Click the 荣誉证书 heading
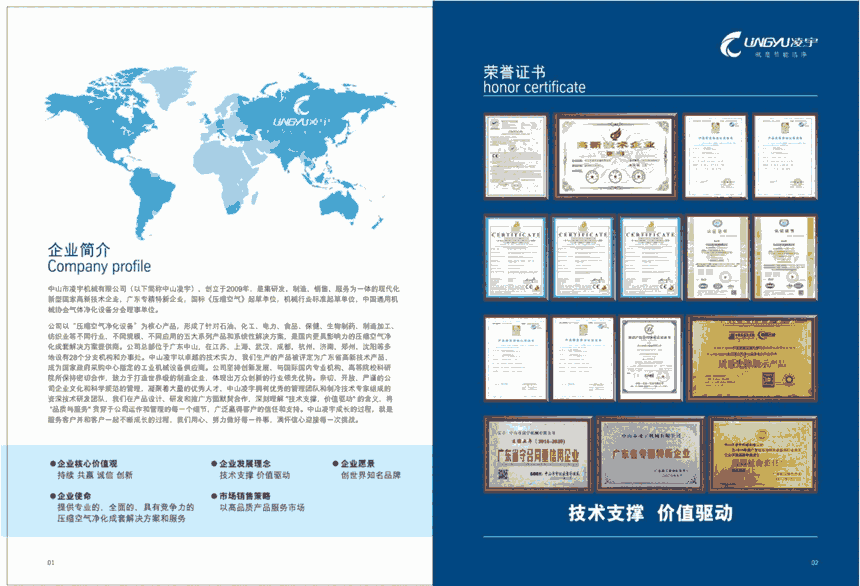 (514, 72)
